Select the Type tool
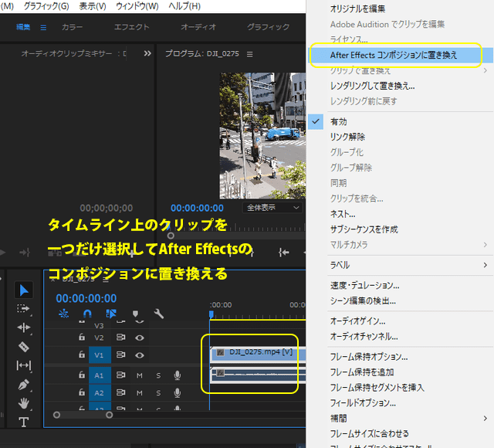 24,422
